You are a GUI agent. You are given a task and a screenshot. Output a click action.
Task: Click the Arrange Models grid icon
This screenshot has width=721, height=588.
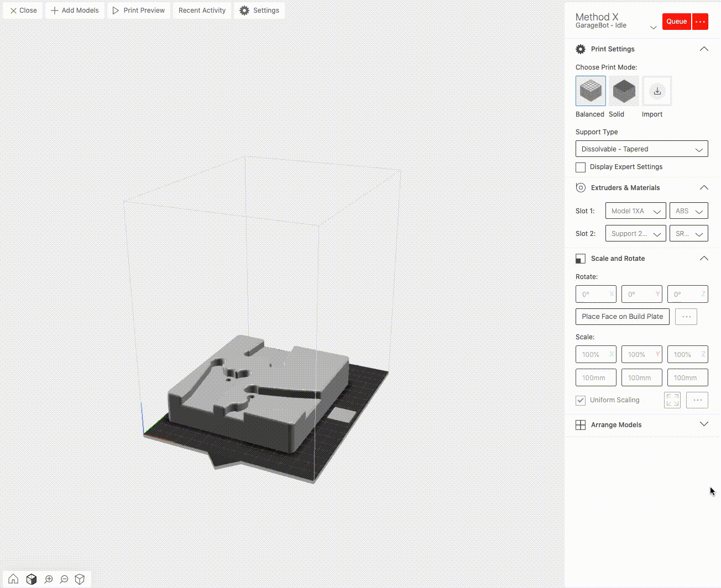[x=581, y=425]
